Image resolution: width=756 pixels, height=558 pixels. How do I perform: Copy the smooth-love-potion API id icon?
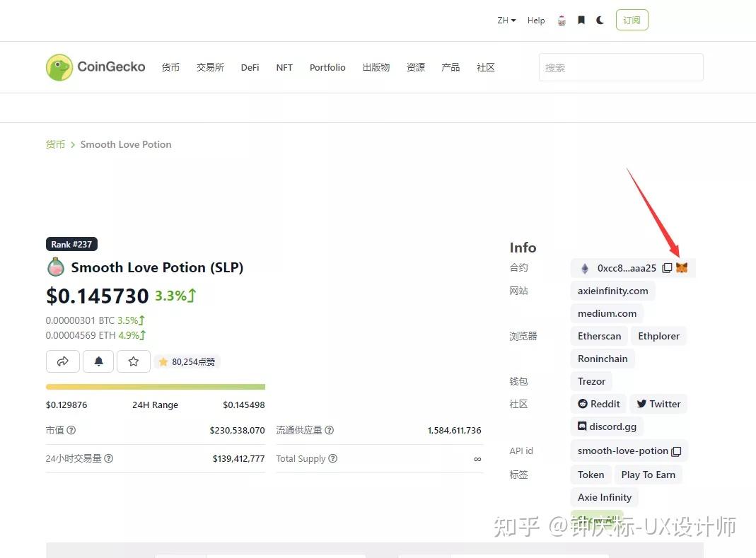(677, 451)
